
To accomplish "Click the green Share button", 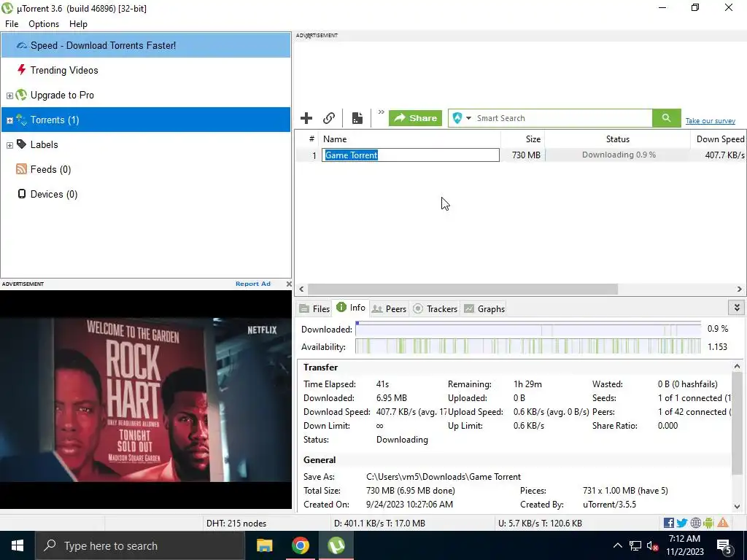I will click(415, 118).
